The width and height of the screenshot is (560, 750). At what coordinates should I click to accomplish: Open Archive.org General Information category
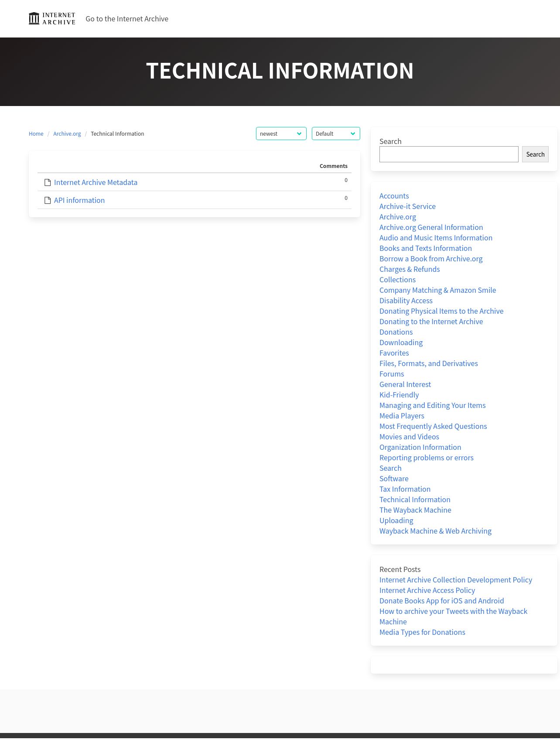pos(431,227)
